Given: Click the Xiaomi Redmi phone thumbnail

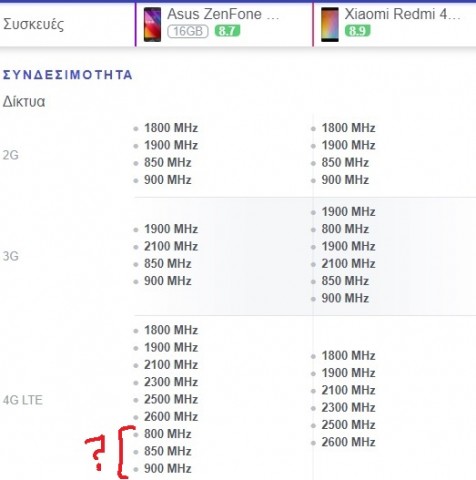Looking at the screenshot, I should [x=330, y=25].
